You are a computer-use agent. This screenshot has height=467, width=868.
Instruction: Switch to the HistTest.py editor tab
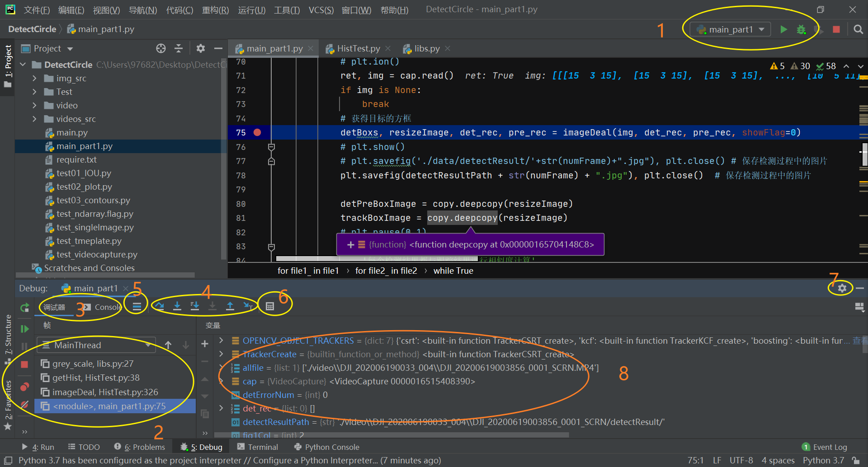tap(359, 48)
